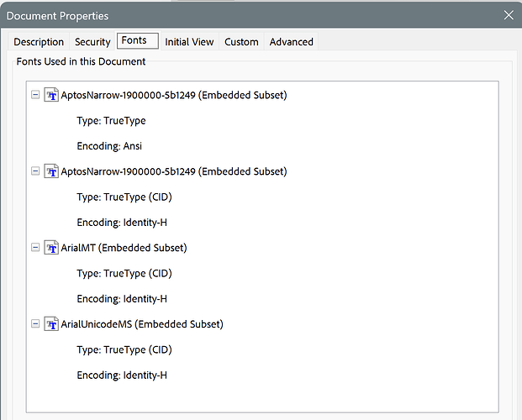Collapse the second AptosNarrow font node
Screen dimensions: 522x420
point(34,171)
